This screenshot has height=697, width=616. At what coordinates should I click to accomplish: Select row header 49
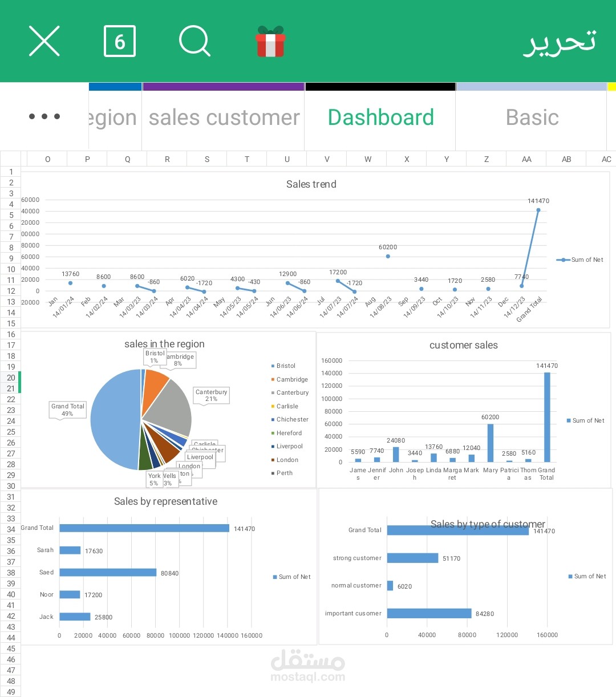(x=11, y=692)
